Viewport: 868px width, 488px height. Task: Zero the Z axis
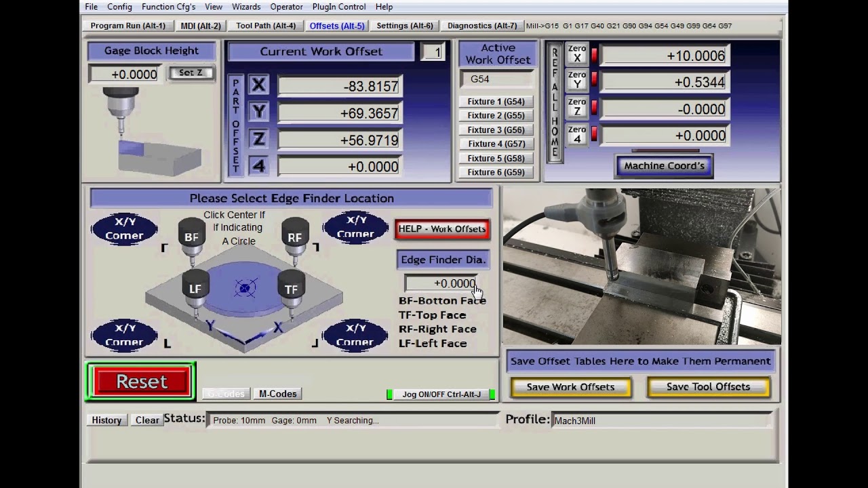click(577, 108)
